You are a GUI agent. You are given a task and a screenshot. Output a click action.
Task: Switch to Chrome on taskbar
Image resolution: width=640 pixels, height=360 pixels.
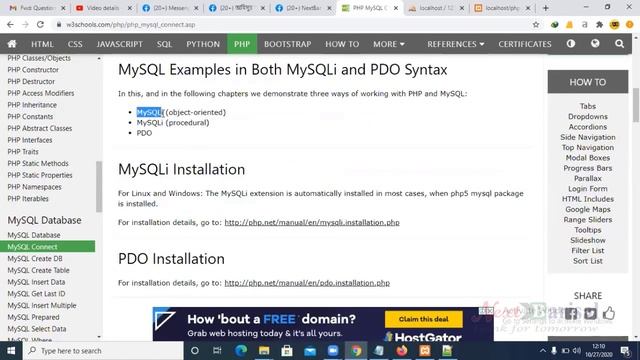click(x=356, y=351)
